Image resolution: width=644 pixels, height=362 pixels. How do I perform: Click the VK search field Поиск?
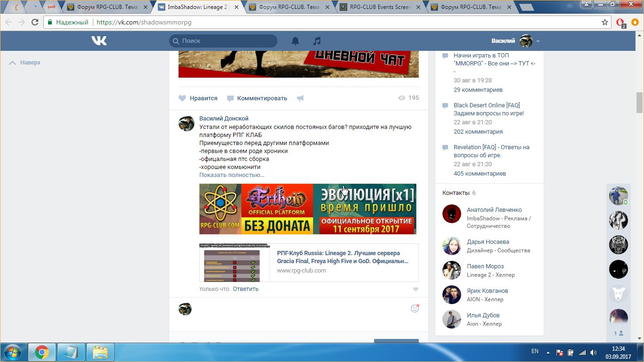[223, 41]
